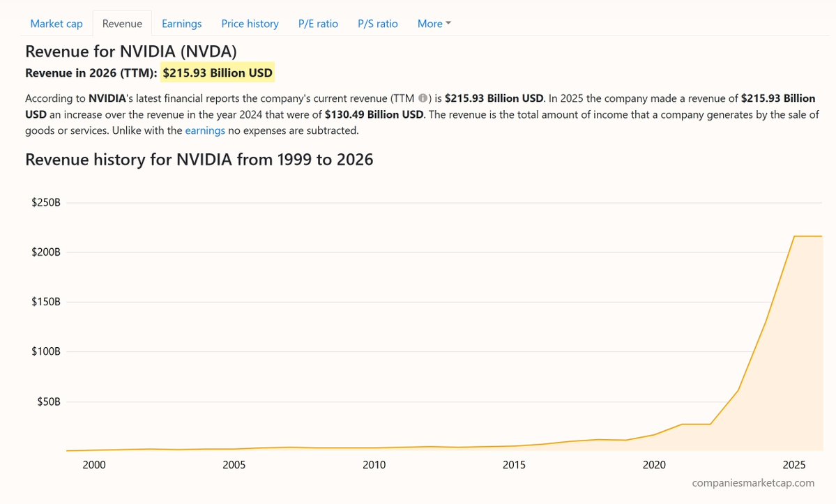Click the Revenue for NVIDIA (NVDA) heading
Viewport: 836px width, 504px height.
pos(130,51)
